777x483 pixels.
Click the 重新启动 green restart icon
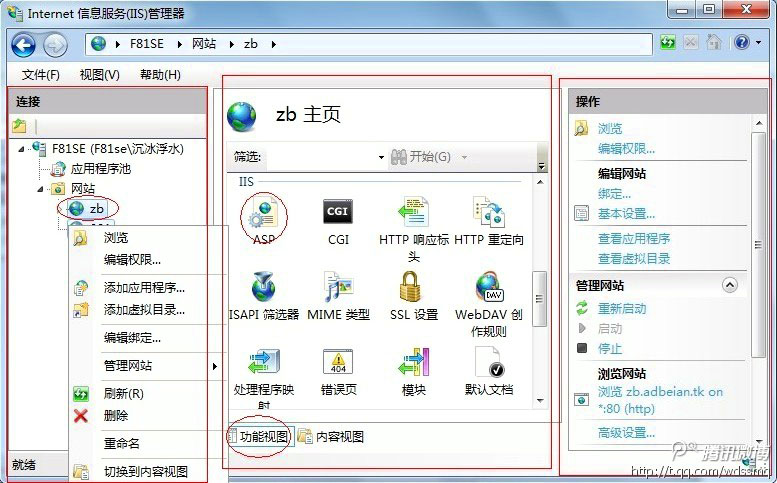tap(582, 308)
